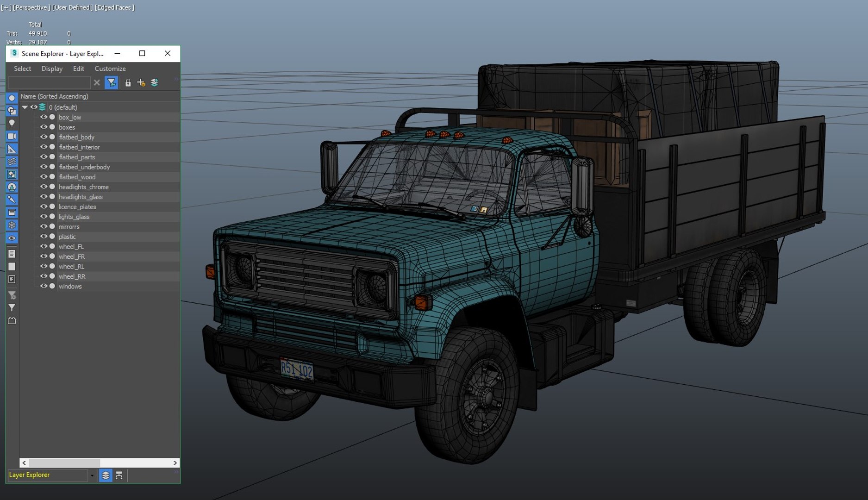Viewport: 868px width, 500px height.
Task: Toggle Display Helpers filter icon
Action: (x=12, y=149)
